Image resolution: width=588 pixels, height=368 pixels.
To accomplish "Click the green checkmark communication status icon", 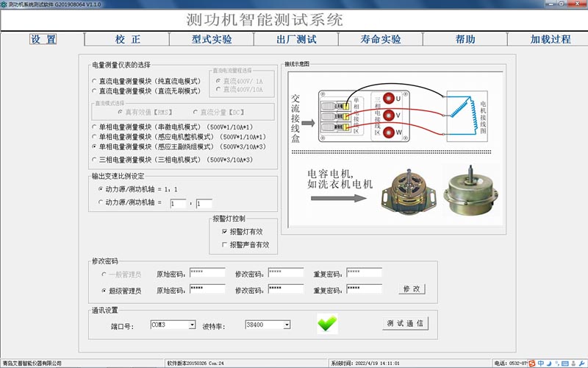I will [327, 323].
